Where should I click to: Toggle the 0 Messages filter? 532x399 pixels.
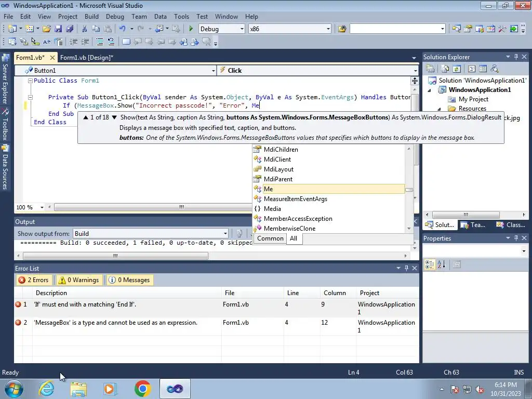(x=129, y=280)
